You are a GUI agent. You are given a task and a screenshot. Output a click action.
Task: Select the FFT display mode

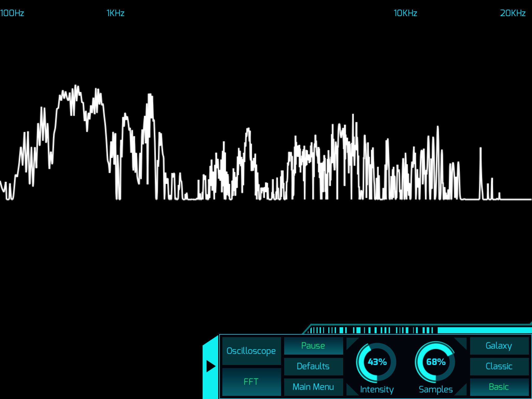point(251,382)
